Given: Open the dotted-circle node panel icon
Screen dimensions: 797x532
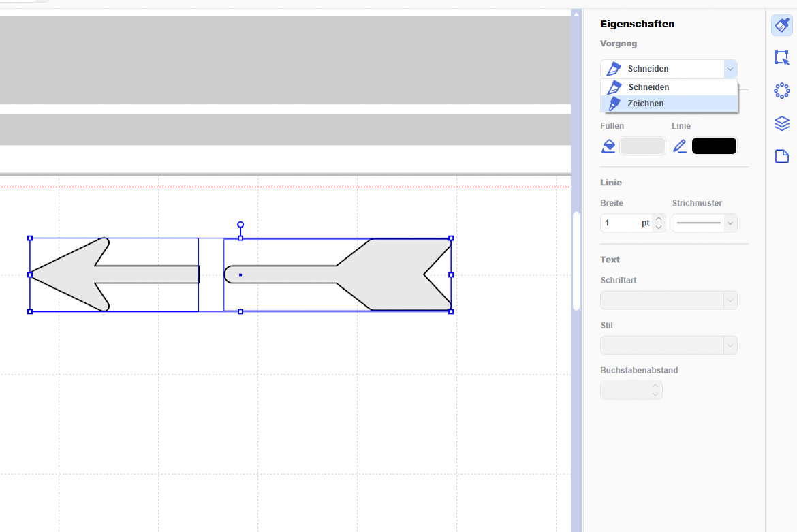Looking at the screenshot, I should click(781, 91).
